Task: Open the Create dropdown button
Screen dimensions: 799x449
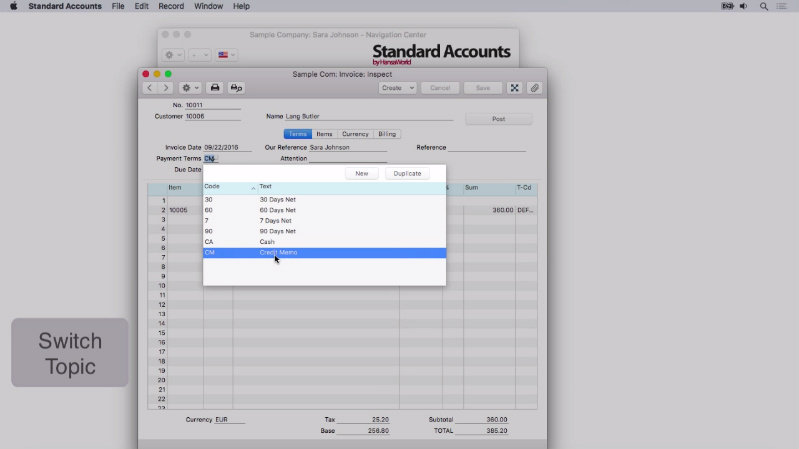Action: (x=397, y=88)
